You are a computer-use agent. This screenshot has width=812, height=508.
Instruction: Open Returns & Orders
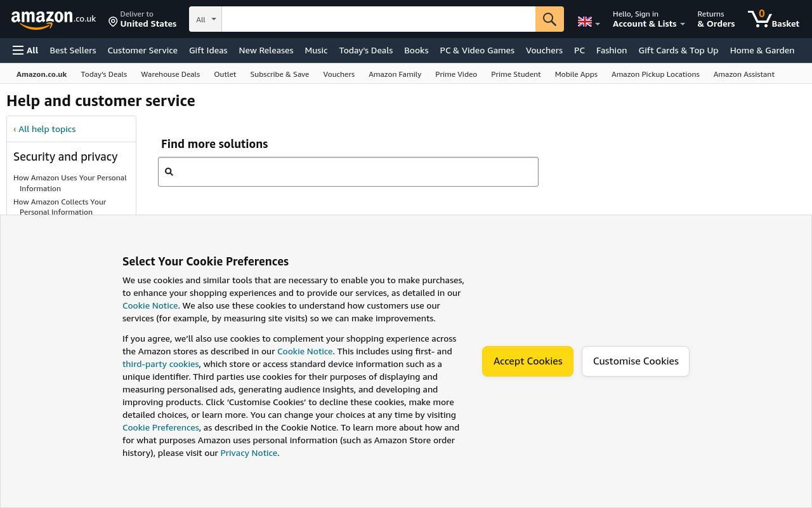point(716,19)
